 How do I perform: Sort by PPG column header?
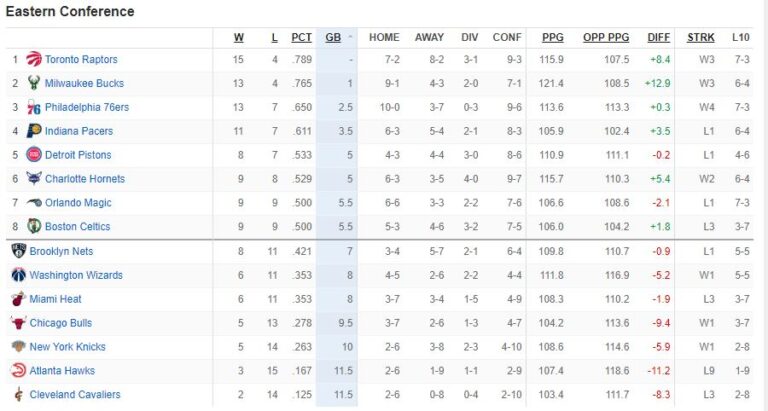coord(552,38)
